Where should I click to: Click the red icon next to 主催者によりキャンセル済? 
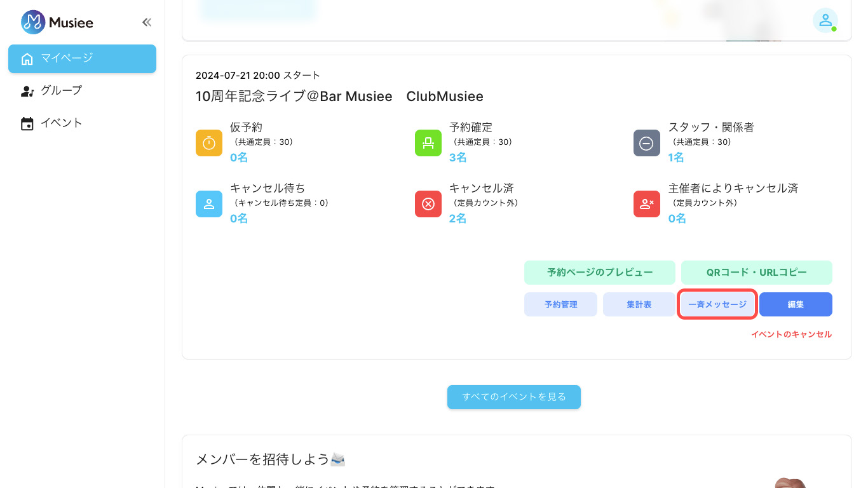(x=646, y=204)
